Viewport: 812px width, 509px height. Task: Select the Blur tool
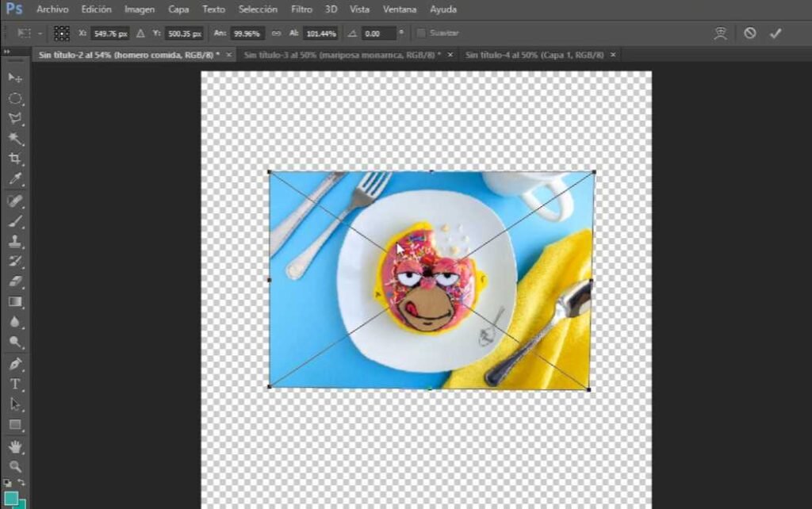tap(15, 322)
